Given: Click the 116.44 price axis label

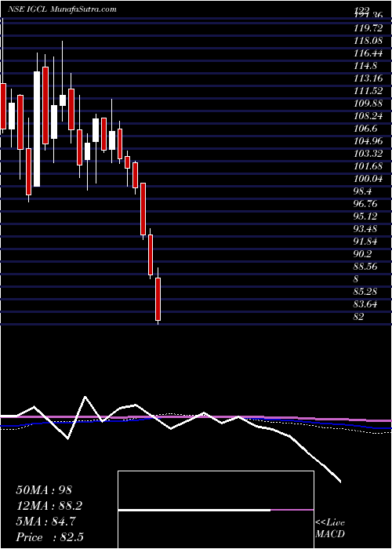Looking at the screenshot, I should pos(368,54).
